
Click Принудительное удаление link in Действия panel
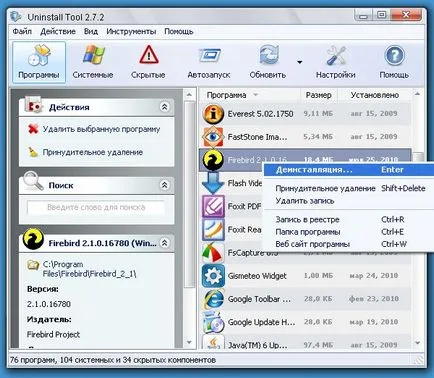(92, 152)
